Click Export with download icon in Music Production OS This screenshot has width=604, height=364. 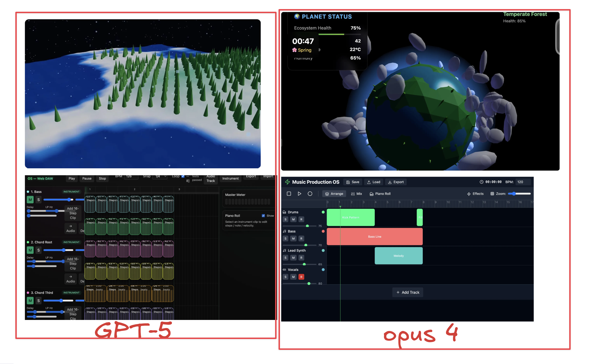point(396,182)
